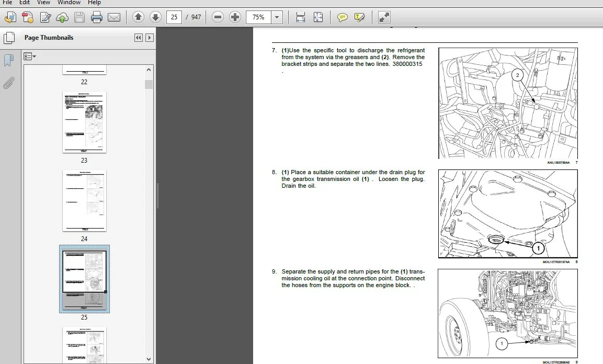Select the Highlight text tool
Image resolution: width=603 pixels, height=364 pixels.
tap(360, 17)
